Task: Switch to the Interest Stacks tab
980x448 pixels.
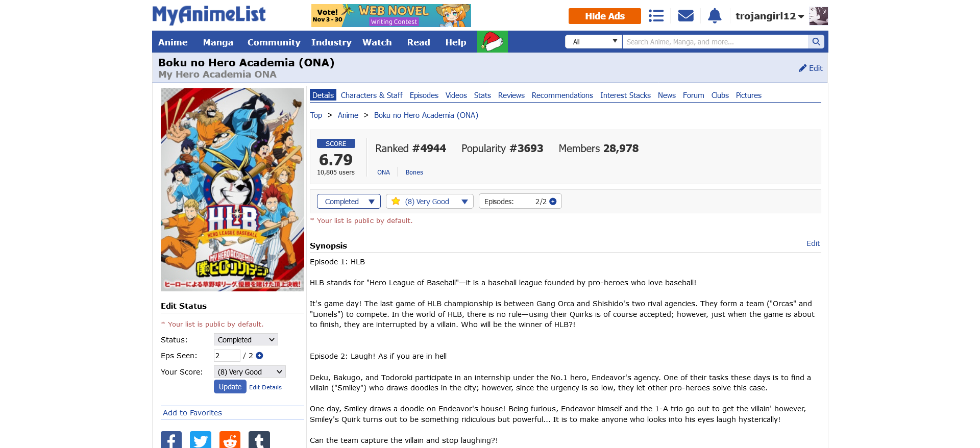Action: (625, 95)
